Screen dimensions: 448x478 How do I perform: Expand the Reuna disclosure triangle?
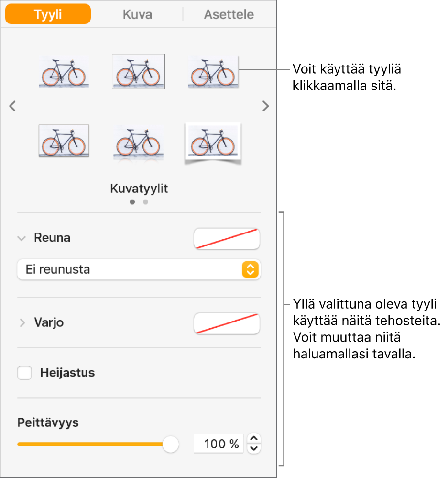[x=21, y=238]
